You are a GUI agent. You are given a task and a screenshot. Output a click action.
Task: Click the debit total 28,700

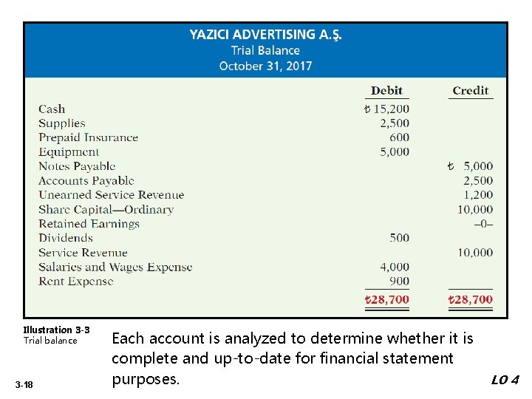(x=387, y=300)
